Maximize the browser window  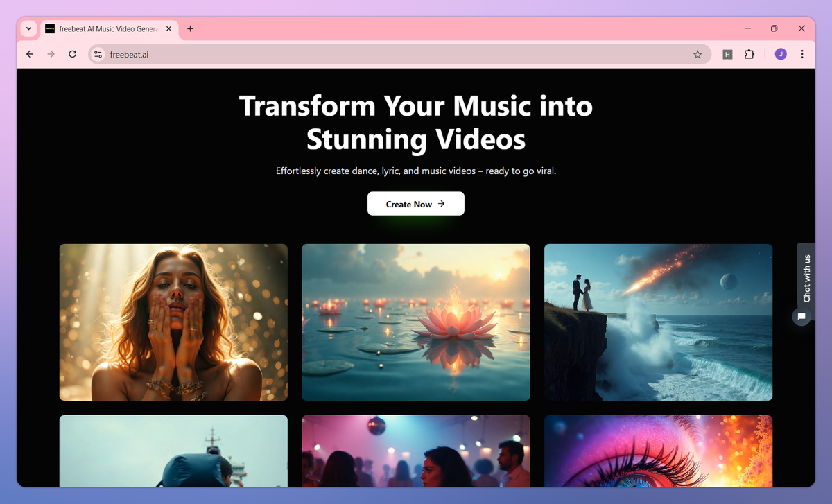point(774,28)
